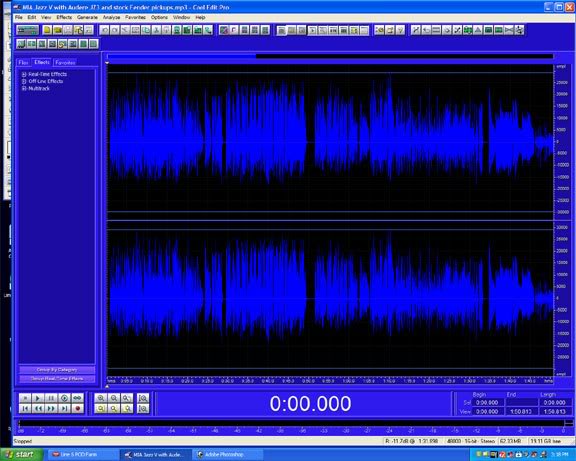Click the Fast Forward button
This screenshot has height=461, width=576.
click(x=51, y=408)
